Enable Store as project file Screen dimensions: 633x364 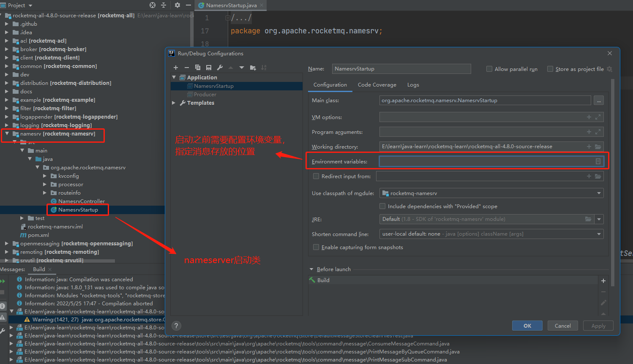550,69
